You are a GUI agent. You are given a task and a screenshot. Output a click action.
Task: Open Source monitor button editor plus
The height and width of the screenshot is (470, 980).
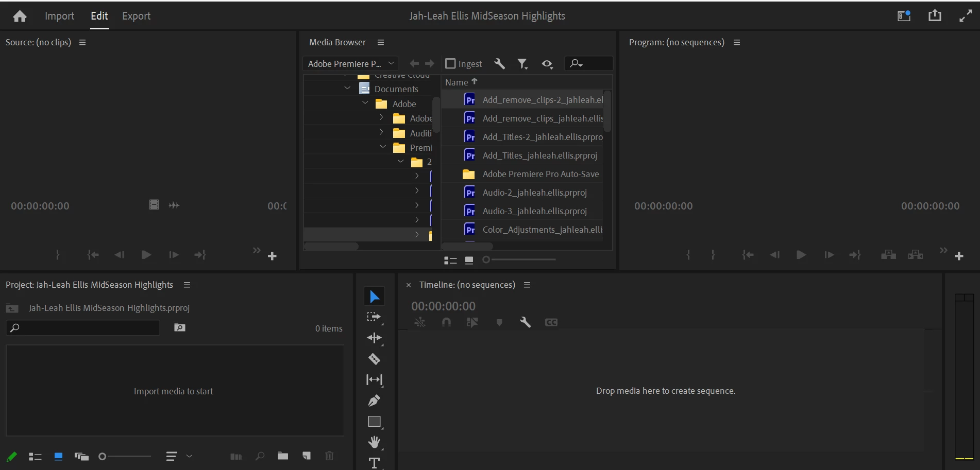click(x=273, y=256)
